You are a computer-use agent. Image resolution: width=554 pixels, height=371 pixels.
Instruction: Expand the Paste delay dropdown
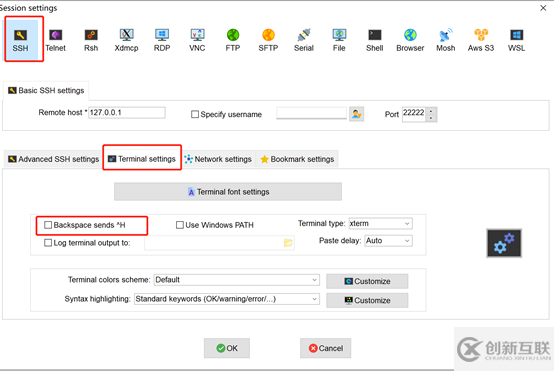click(389, 241)
